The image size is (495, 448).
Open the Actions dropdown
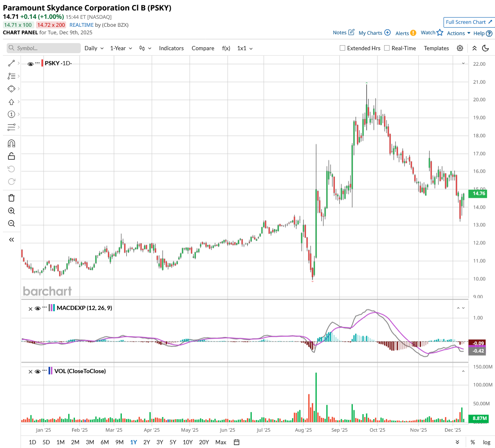coord(458,33)
